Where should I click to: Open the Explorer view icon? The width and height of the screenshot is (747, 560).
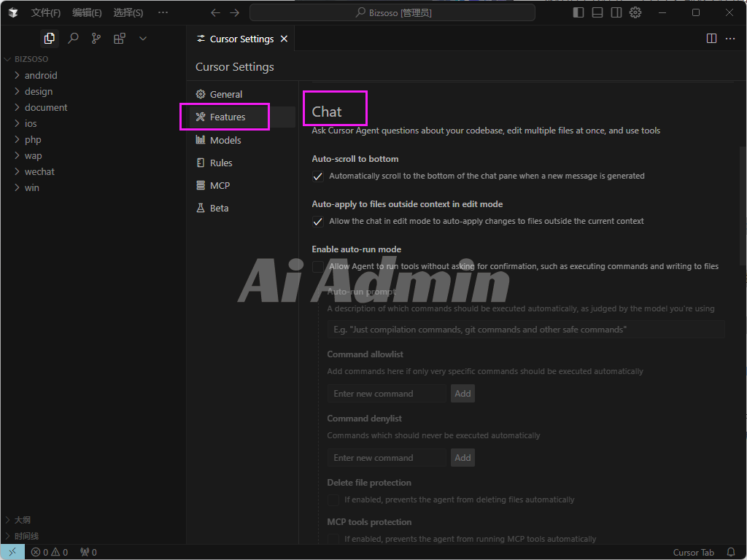pyautogui.click(x=49, y=39)
